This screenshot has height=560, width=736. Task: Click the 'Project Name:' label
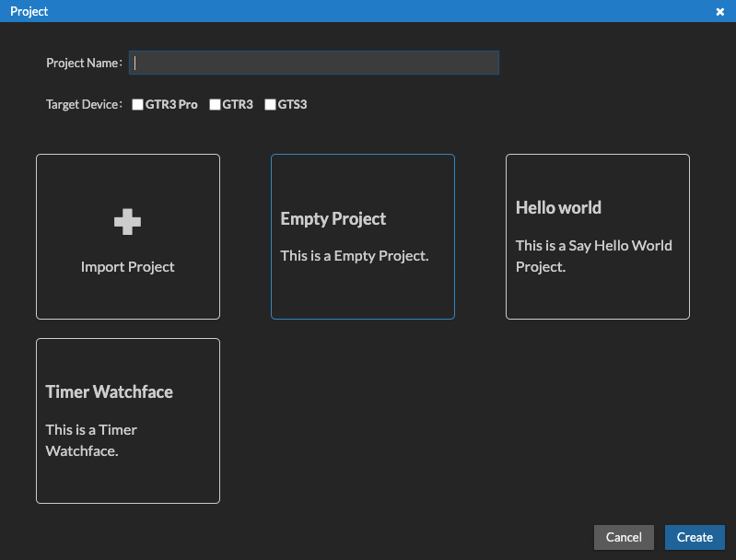tap(84, 64)
